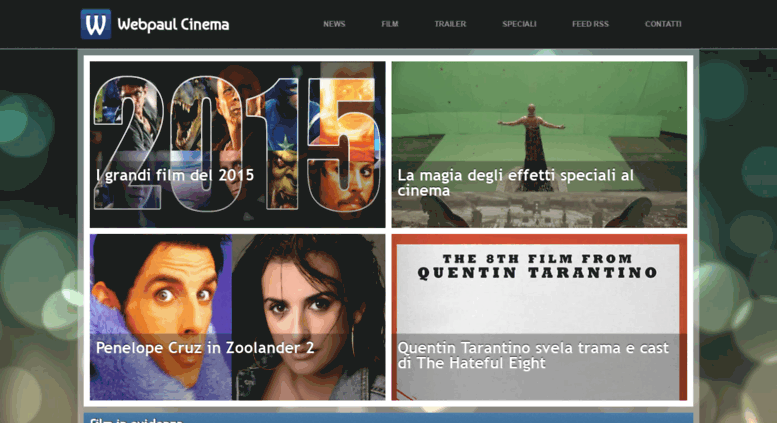Open the SPECIALI menu
Image resolution: width=777 pixels, height=423 pixels.
(x=519, y=24)
